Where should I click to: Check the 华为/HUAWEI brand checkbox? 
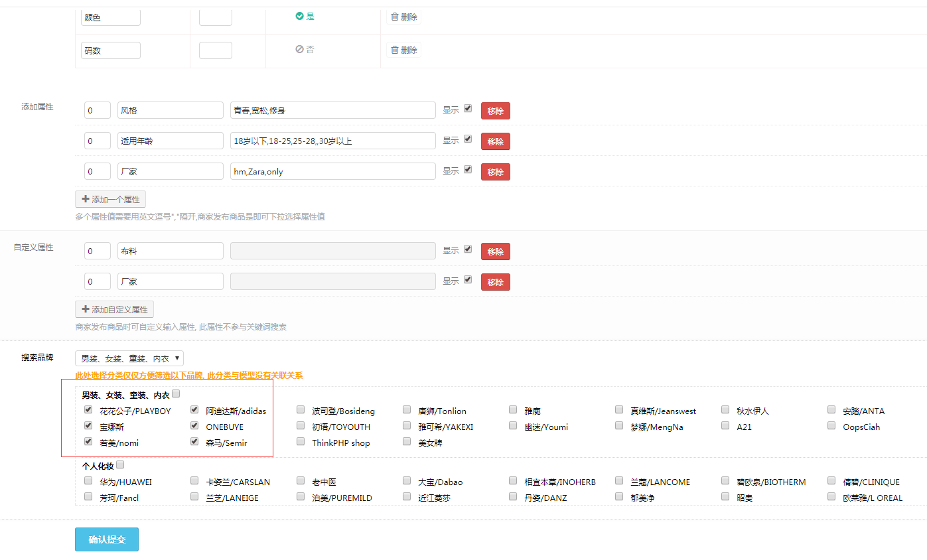(x=88, y=481)
